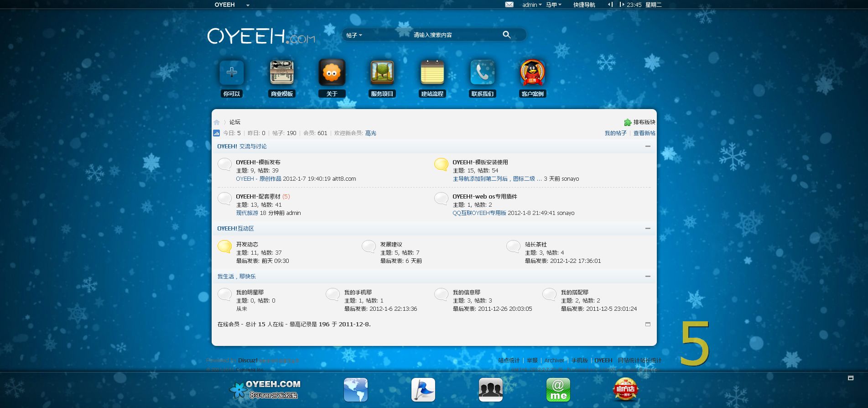868x408 pixels.
Task: Open the OYEEH!-web os专用插件 forum
Action: 485,197
